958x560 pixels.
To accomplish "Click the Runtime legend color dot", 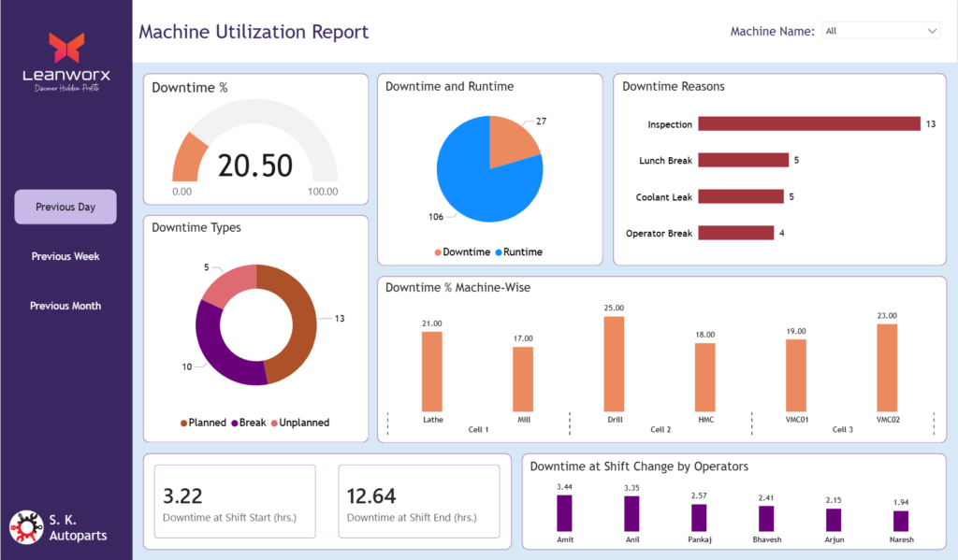I will [x=500, y=252].
